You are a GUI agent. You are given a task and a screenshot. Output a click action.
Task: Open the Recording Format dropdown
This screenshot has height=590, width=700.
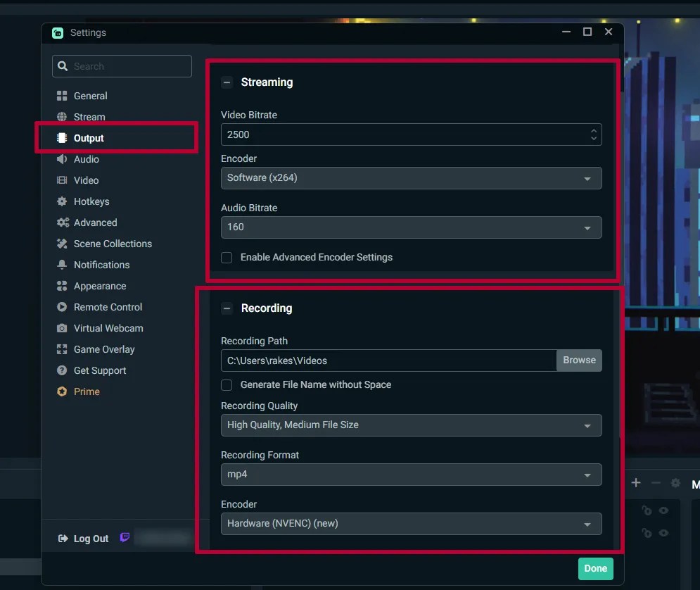tap(412, 475)
